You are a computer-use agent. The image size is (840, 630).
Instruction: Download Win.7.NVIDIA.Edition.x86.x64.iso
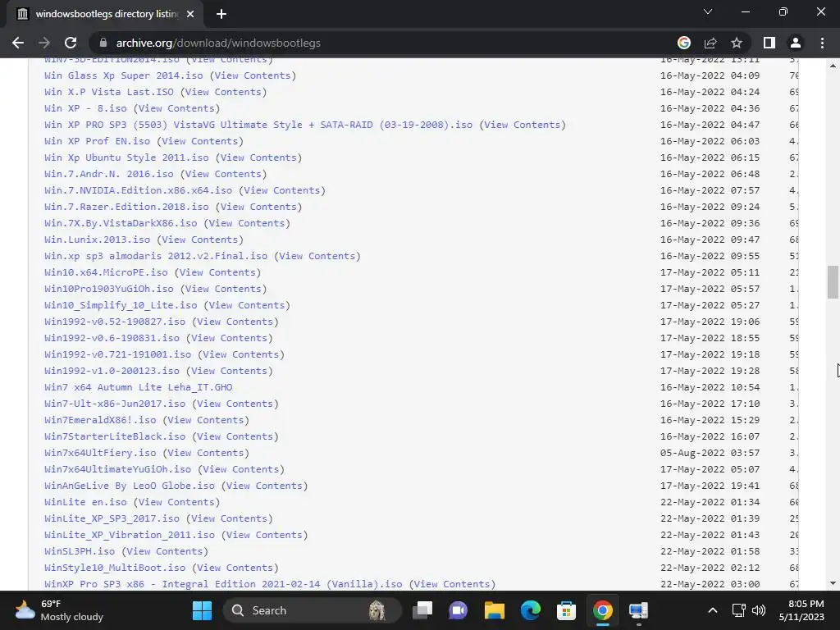click(x=138, y=190)
